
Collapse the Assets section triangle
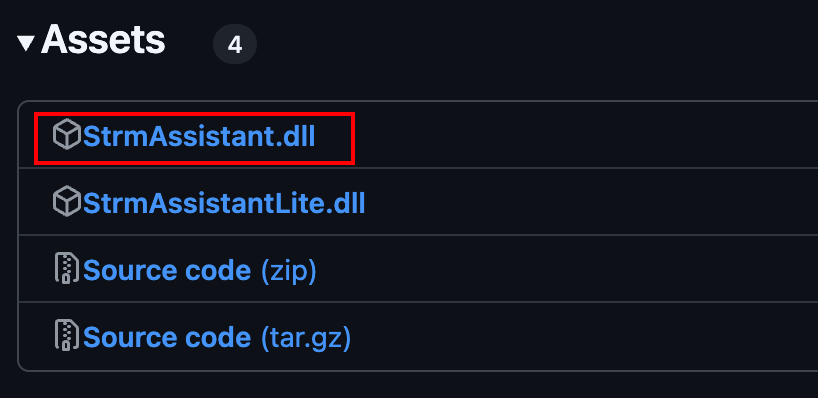26,43
